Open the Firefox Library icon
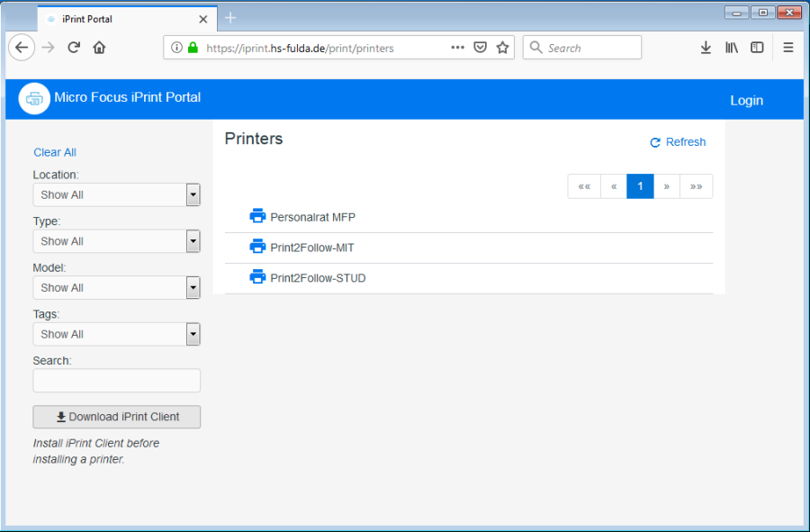The width and height of the screenshot is (810, 532). [732, 47]
